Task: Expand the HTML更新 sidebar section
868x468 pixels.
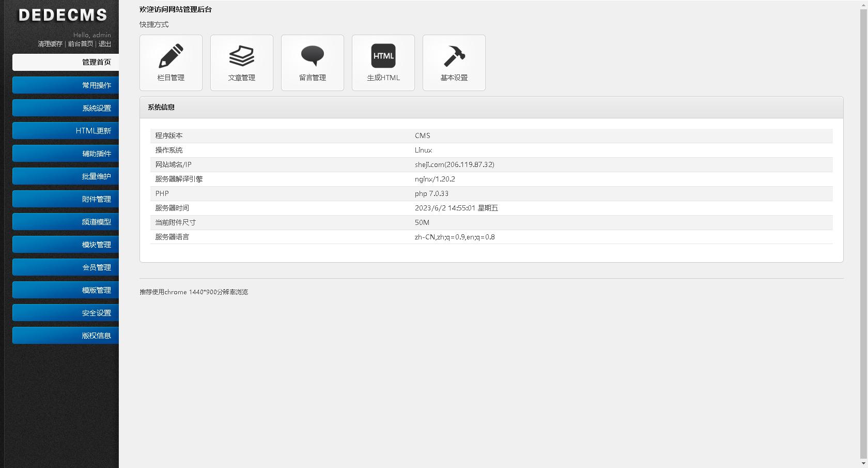Action: (65, 130)
